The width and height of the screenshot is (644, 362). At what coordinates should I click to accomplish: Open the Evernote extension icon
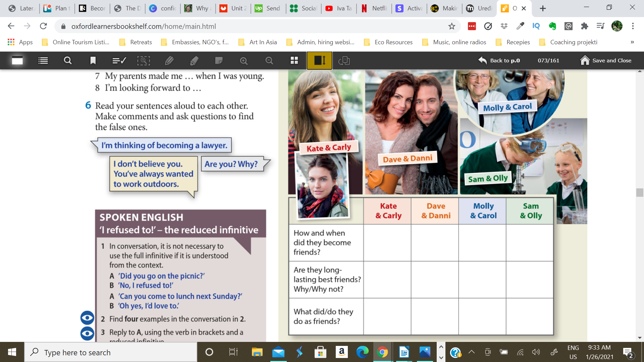point(552,26)
